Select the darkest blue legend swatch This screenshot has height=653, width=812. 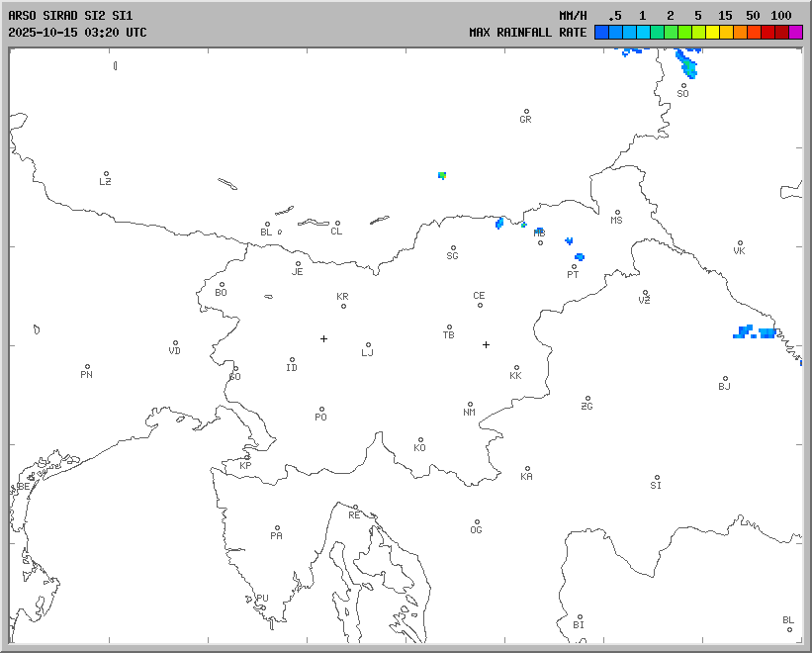pyautogui.click(x=601, y=33)
